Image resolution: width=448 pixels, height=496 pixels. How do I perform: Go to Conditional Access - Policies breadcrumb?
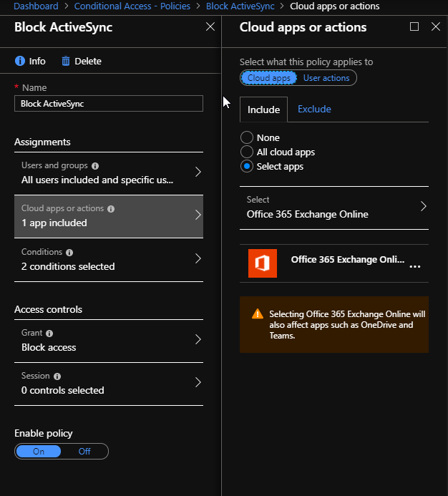point(132,6)
